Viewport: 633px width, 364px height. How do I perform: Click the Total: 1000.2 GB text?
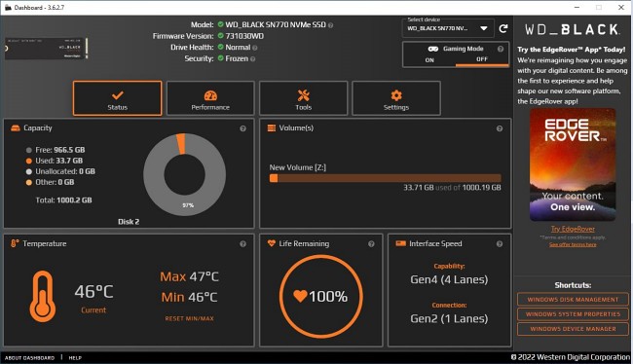(63, 200)
